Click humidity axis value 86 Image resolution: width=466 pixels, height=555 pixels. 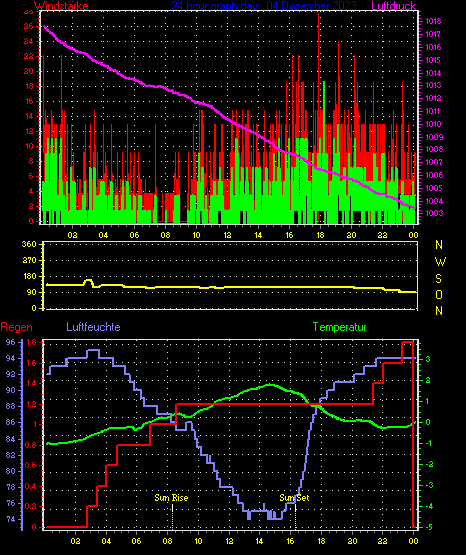click(x=11, y=422)
